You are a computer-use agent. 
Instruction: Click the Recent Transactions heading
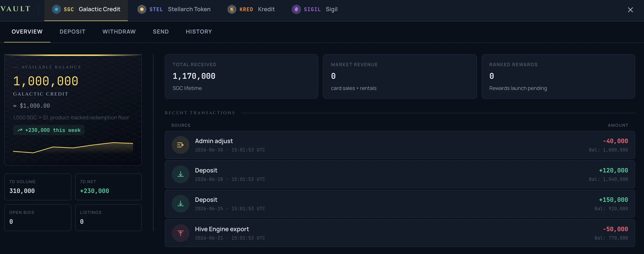(200, 113)
